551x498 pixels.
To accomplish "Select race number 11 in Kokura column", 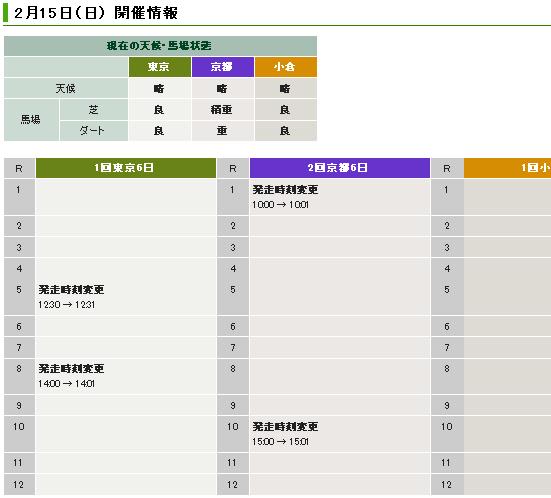I will (x=446, y=463).
